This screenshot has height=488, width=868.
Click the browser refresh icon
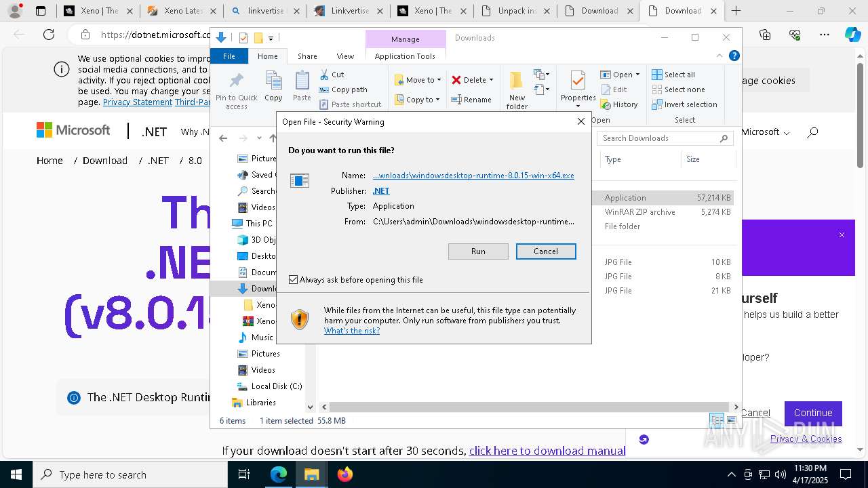(49, 35)
